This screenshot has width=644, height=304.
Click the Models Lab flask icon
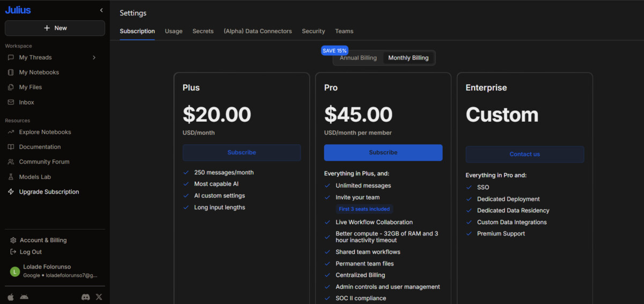[11, 177]
